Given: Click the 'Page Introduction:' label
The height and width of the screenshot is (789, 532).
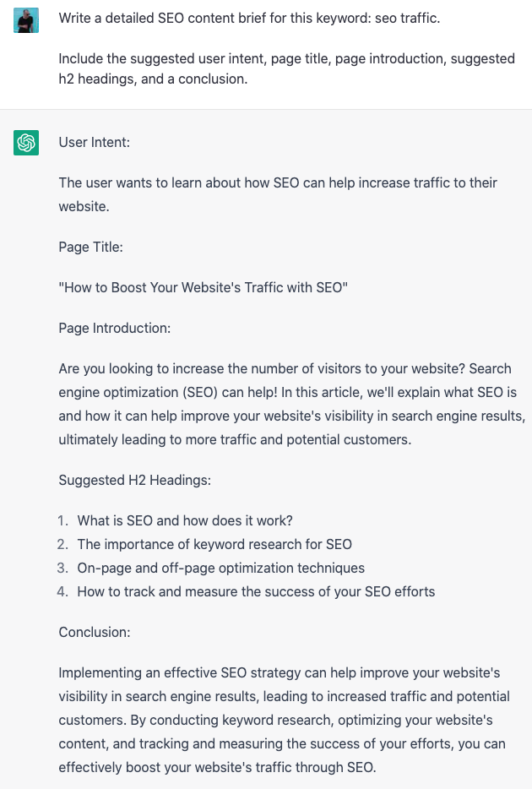Looking at the screenshot, I should click(115, 328).
